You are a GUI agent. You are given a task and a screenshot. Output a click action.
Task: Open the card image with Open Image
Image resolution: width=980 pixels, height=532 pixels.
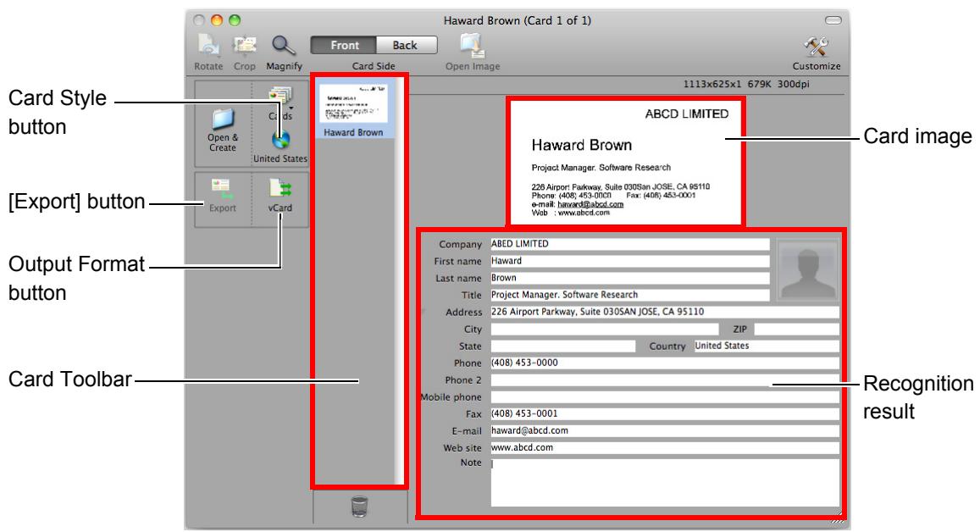[473, 47]
